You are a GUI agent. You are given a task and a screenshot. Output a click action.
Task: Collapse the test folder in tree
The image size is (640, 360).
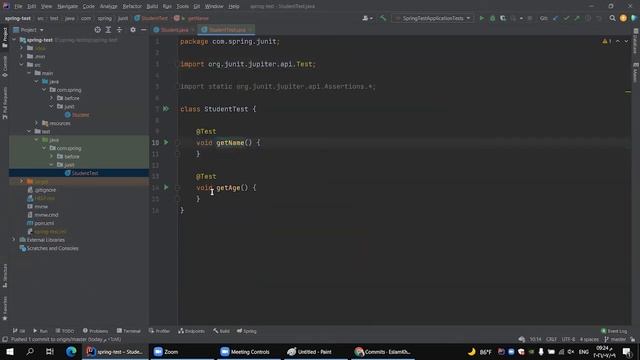click(x=29, y=131)
